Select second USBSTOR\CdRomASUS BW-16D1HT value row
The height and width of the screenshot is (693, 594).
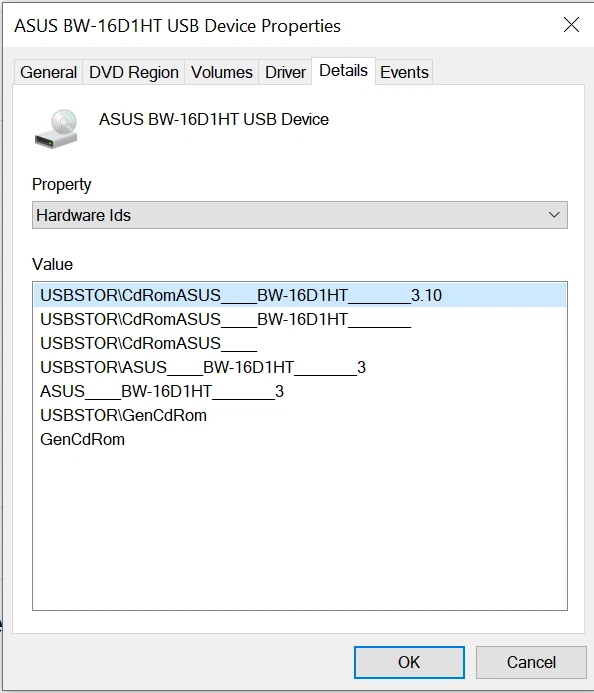pos(300,319)
